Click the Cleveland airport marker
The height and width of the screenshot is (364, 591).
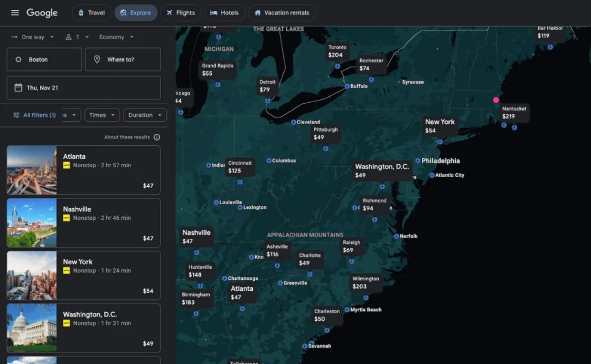[x=293, y=122]
